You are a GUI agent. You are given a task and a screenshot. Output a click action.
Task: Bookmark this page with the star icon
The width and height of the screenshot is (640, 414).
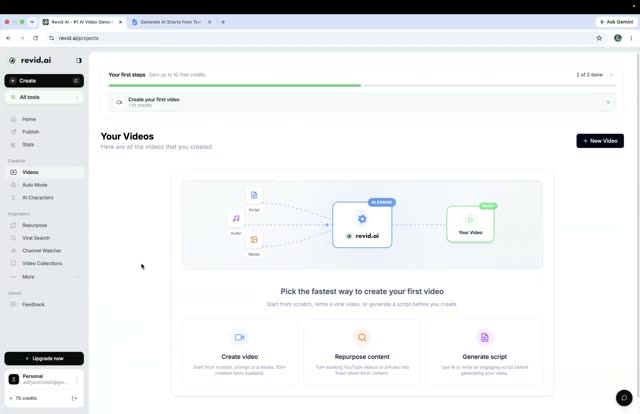pyautogui.click(x=599, y=38)
